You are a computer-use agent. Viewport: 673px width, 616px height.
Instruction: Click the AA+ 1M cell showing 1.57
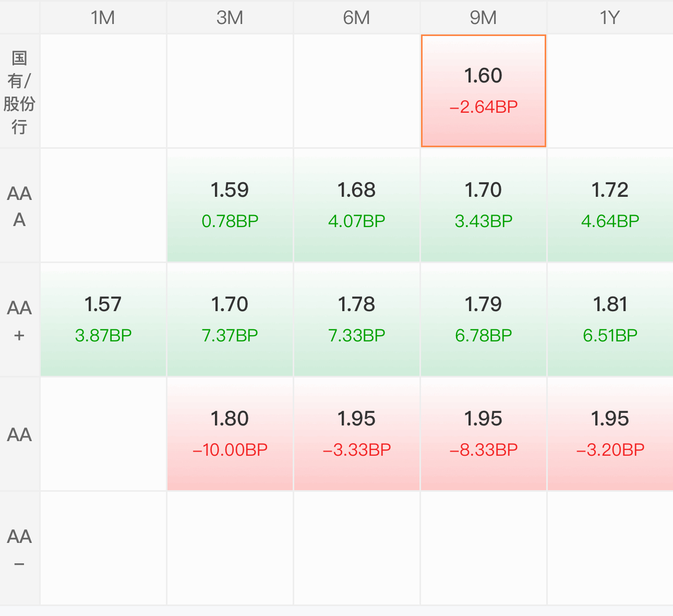103,319
